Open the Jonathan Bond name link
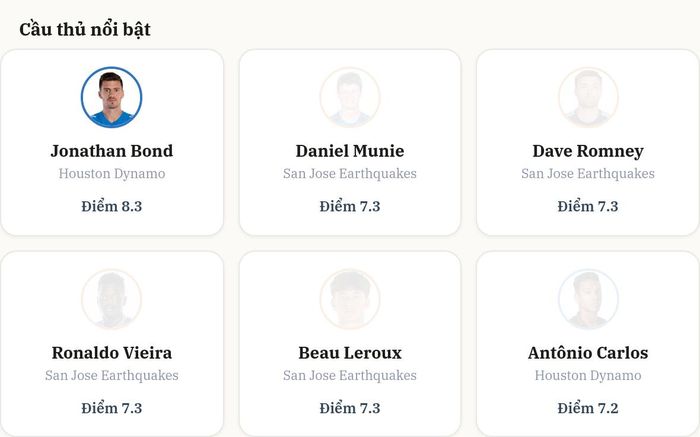700x437 pixels. [x=112, y=151]
